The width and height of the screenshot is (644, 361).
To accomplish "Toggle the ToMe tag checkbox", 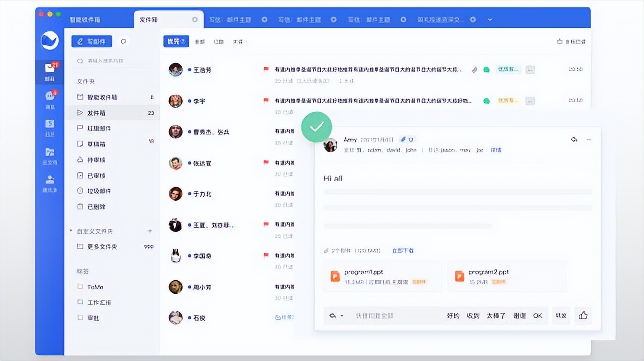I will [x=79, y=286].
